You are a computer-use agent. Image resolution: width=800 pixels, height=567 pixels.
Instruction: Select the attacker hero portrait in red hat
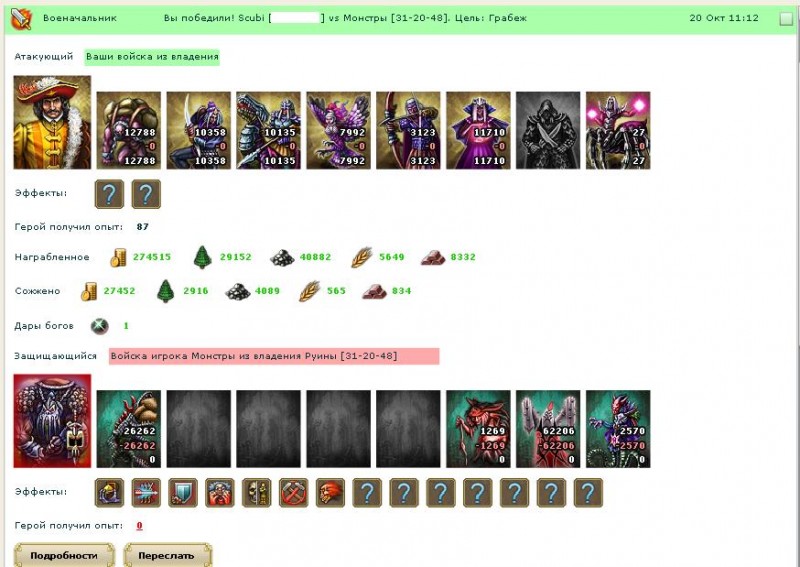[52, 122]
